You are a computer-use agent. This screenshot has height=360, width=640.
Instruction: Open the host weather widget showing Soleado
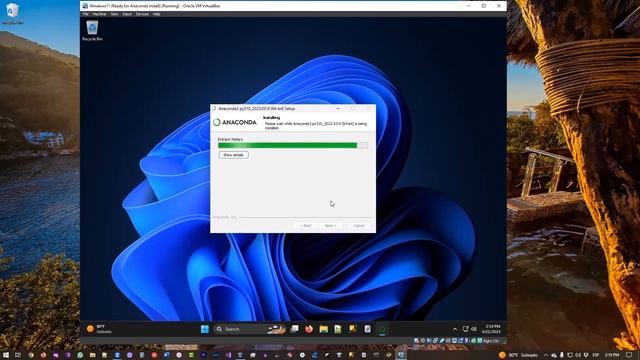pos(518,355)
